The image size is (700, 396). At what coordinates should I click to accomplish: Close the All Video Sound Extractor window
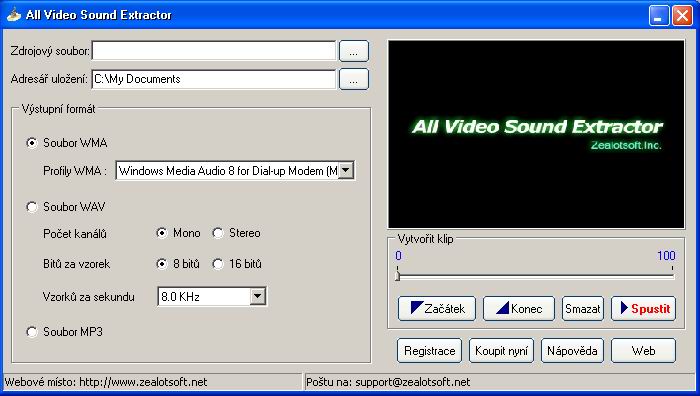click(x=683, y=16)
